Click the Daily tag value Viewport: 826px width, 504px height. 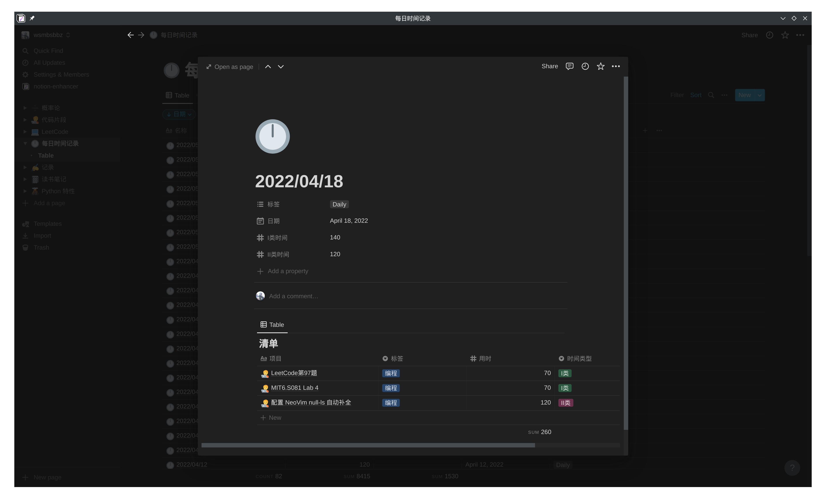[x=339, y=204]
